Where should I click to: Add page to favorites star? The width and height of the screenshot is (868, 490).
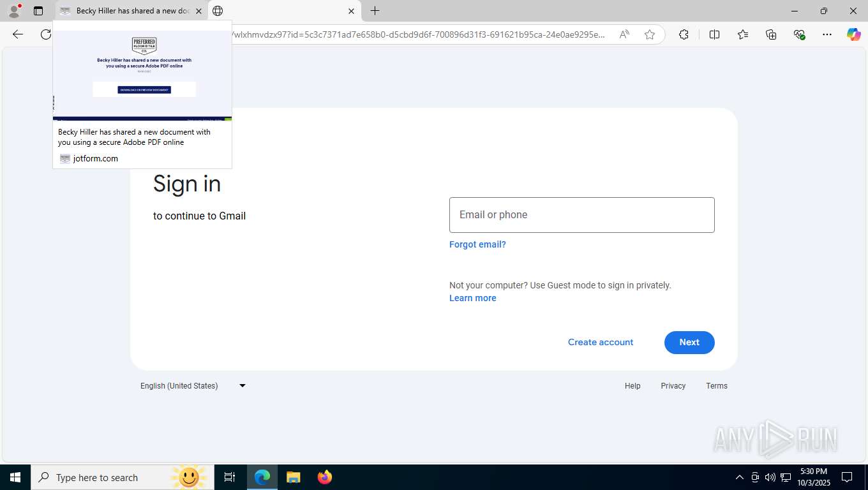point(650,34)
